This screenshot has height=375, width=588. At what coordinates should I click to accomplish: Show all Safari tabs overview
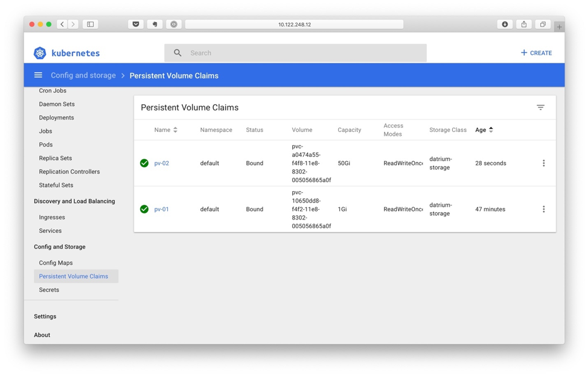click(543, 24)
